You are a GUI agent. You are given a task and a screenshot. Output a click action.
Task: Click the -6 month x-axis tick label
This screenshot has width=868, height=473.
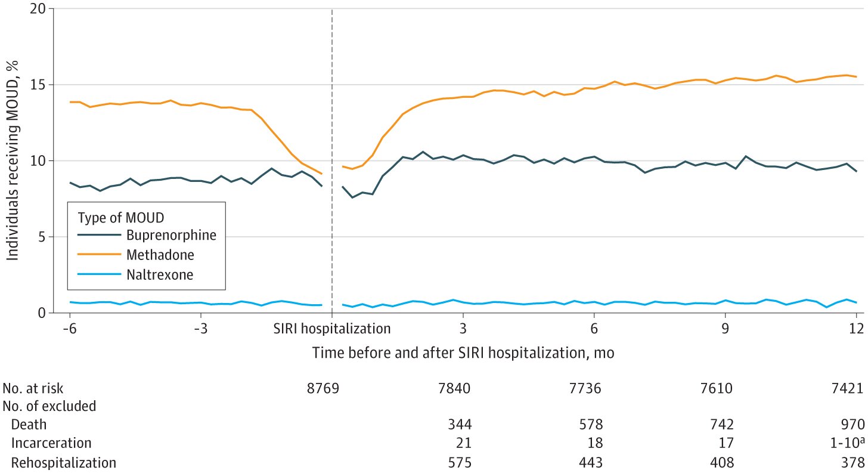(70, 328)
